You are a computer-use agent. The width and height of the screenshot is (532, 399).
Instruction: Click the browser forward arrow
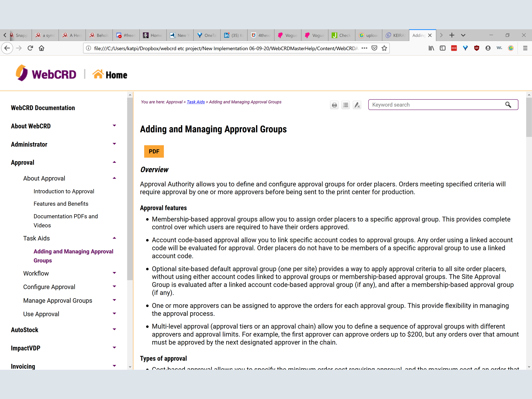19,48
